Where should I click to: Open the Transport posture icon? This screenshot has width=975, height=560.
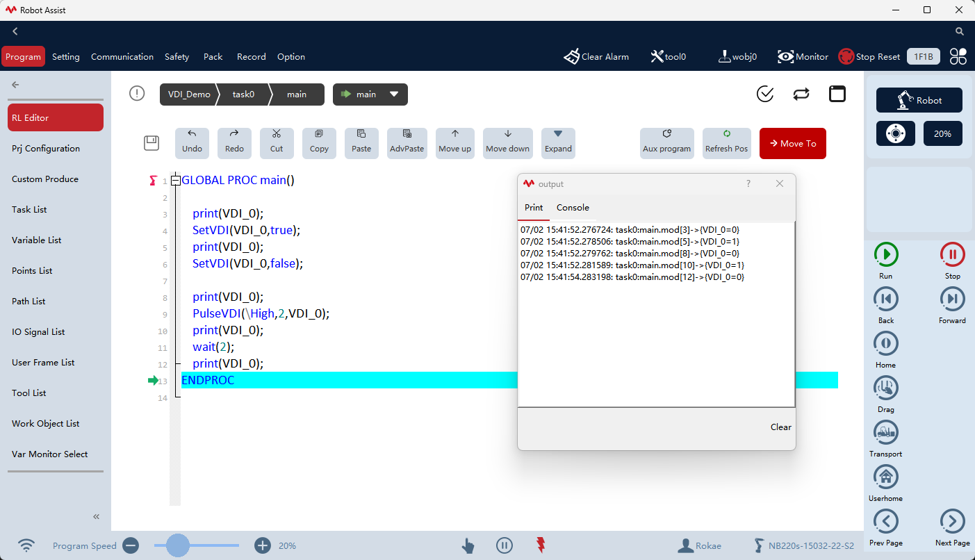click(886, 432)
